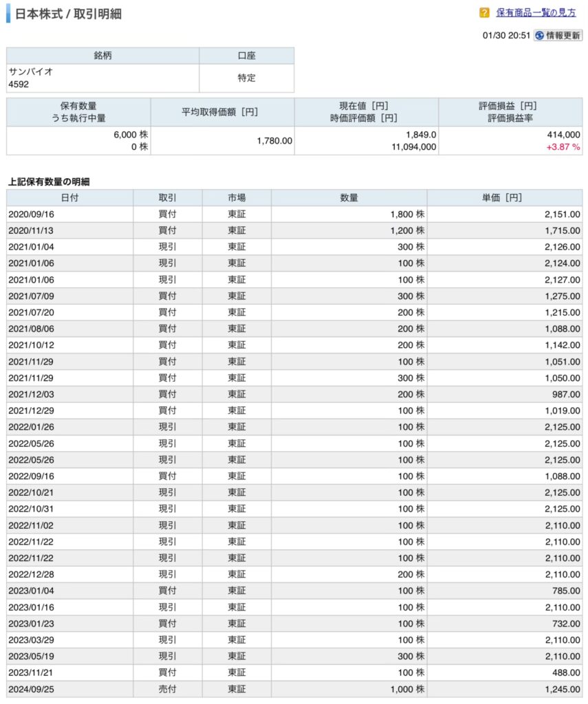Click the 上記保有数量の明細 section heading
This screenshot has height=704, width=588.
[x=49, y=182]
